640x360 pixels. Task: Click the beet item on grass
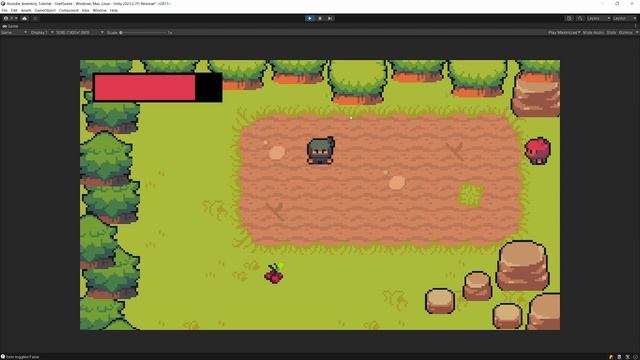coord(274,273)
